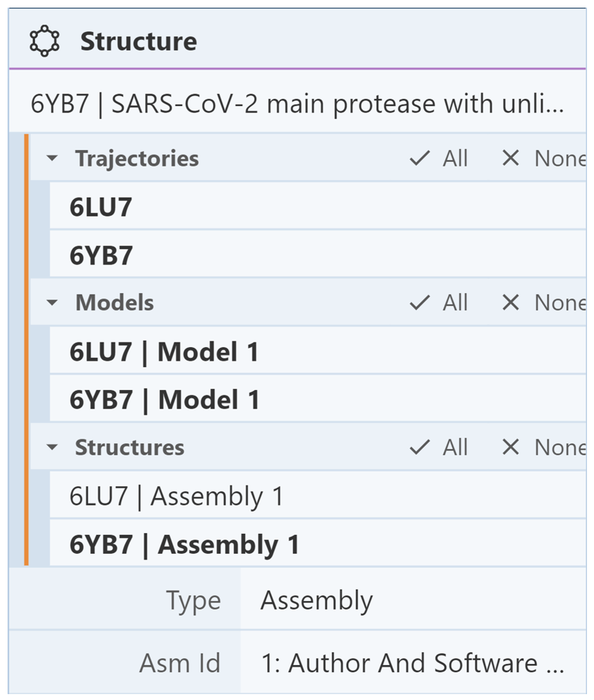Click the X icon beside Trajectories None
The image size is (594, 700).
point(511,158)
